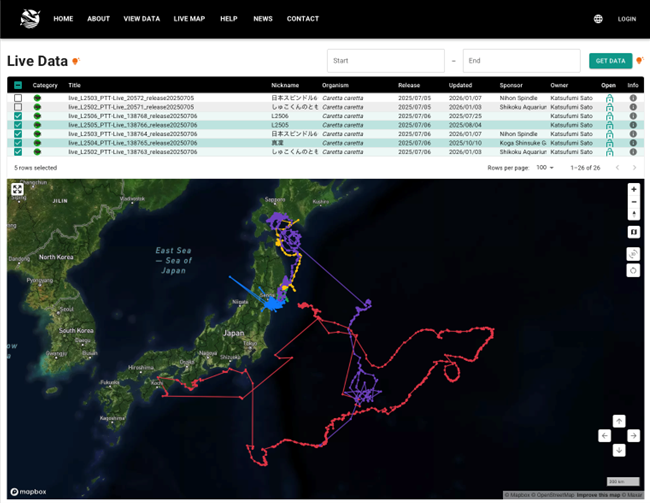Sort table by the Release column header
Viewport: 650px width, 503px height.
coord(409,85)
